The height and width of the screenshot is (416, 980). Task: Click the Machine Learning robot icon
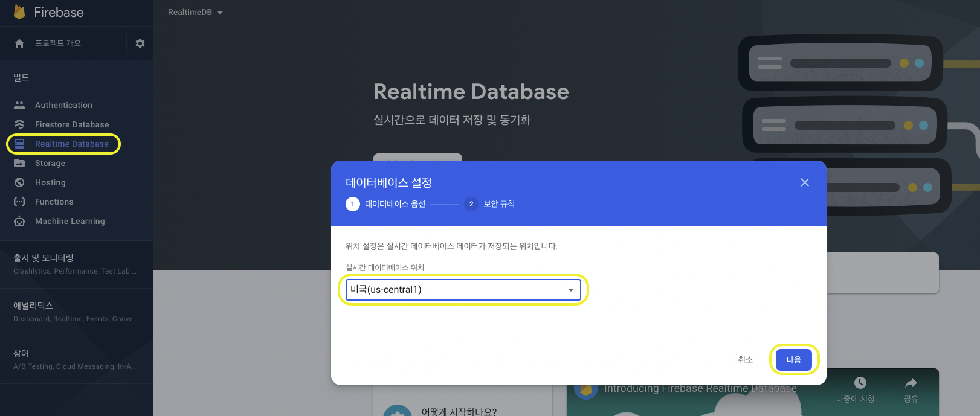pos(19,221)
